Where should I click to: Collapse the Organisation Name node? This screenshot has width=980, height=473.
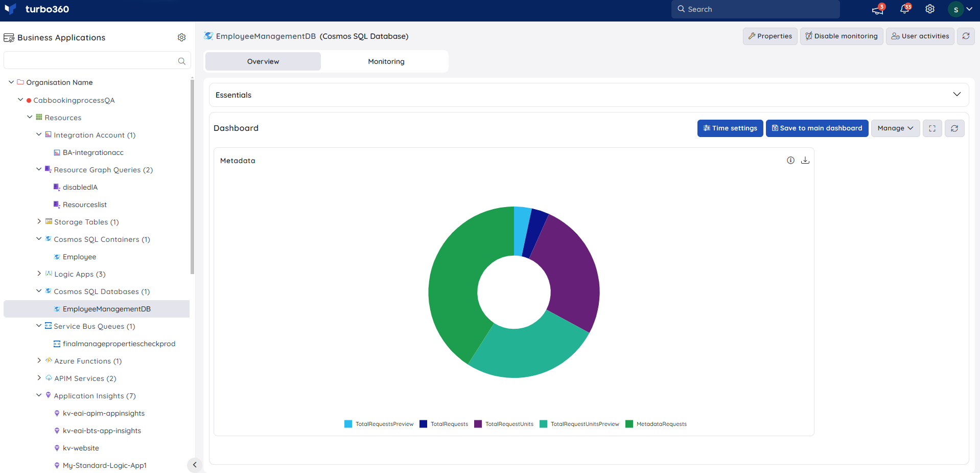point(11,82)
